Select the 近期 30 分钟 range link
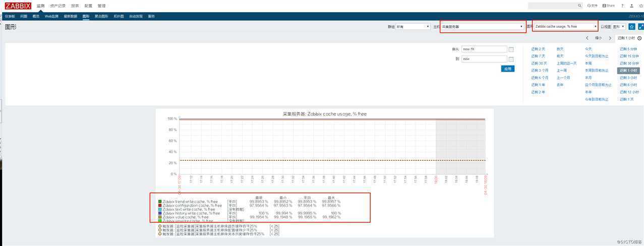The width and height of the screenshot is (644, 246). tap(629, 63)
